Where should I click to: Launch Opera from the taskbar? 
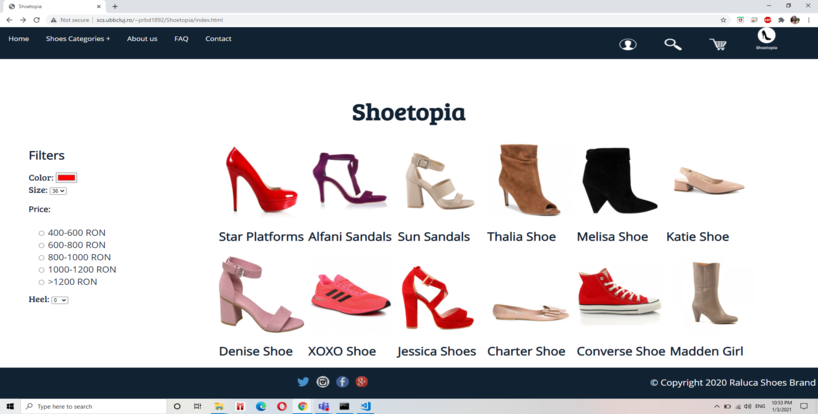click(282, 406)
